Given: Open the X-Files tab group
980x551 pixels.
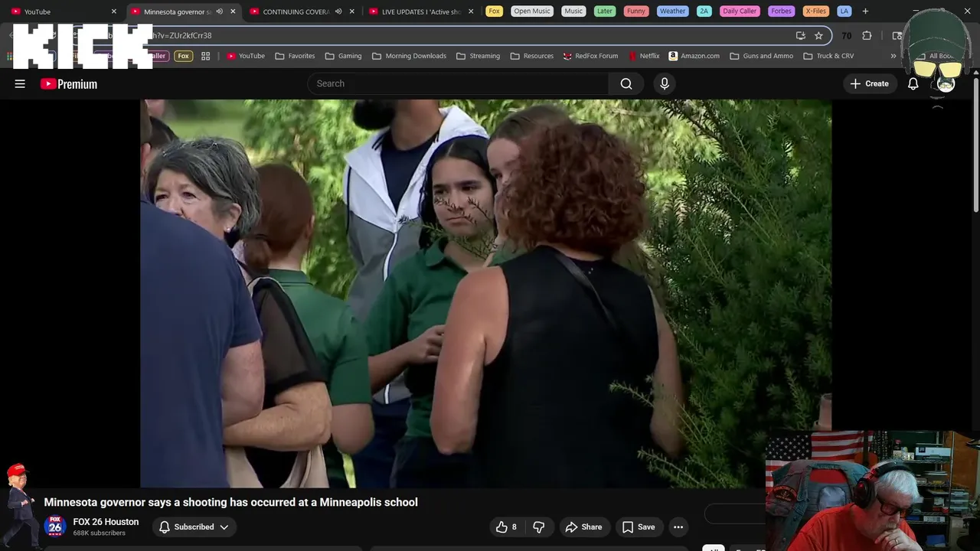Looking at the screenshot, I should point(815,11).
